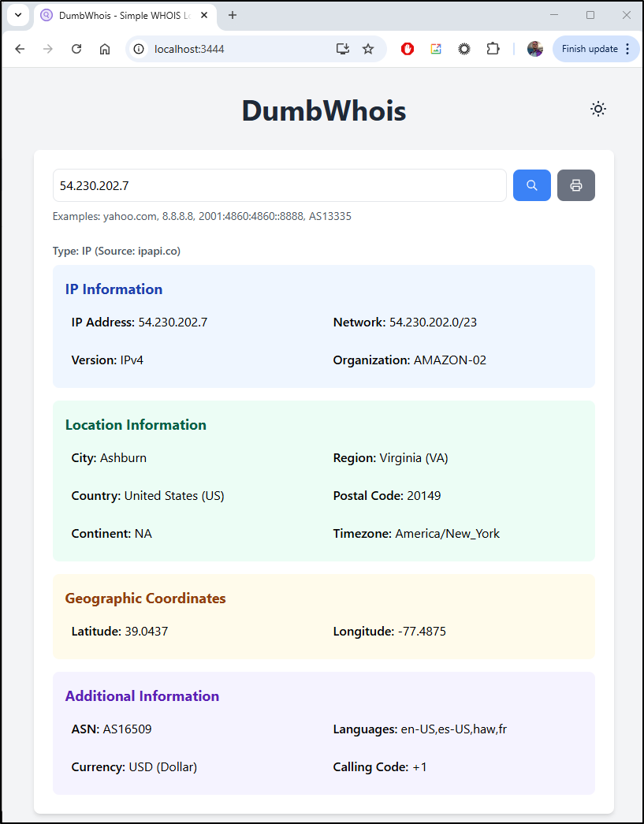
Task: Select the DumbWhois browser tab
Action: [x=125, y=15]
